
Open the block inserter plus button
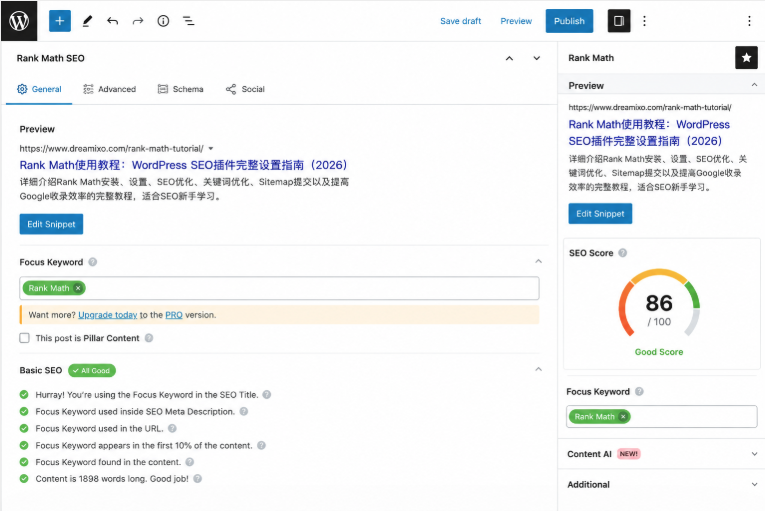click(x=60, y=21)
